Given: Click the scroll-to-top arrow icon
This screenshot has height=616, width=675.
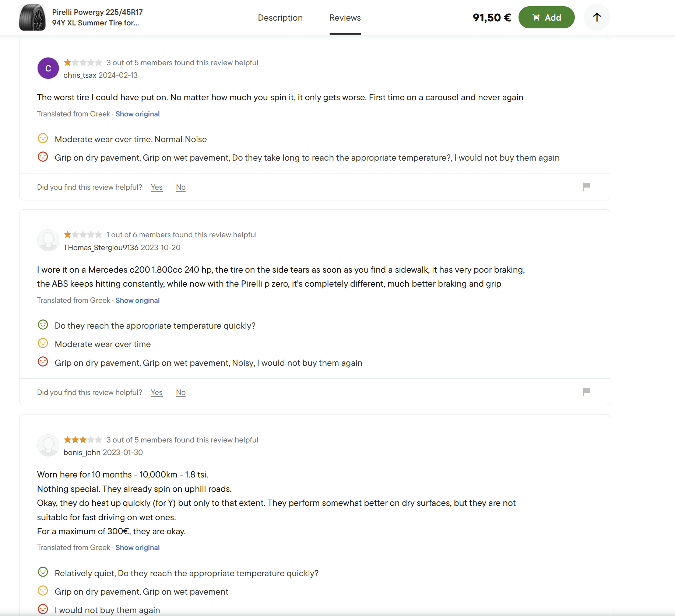Looking at the screenshot, I should tap(597, 17).
